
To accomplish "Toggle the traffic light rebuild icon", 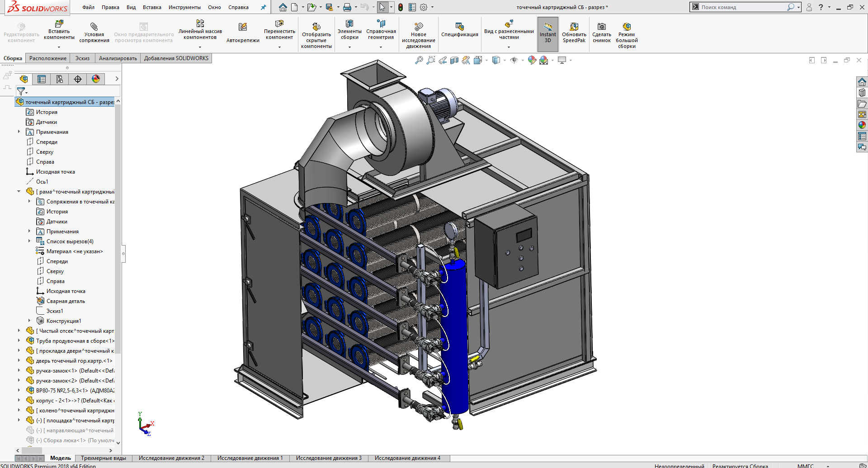I will tap(401, 7).
